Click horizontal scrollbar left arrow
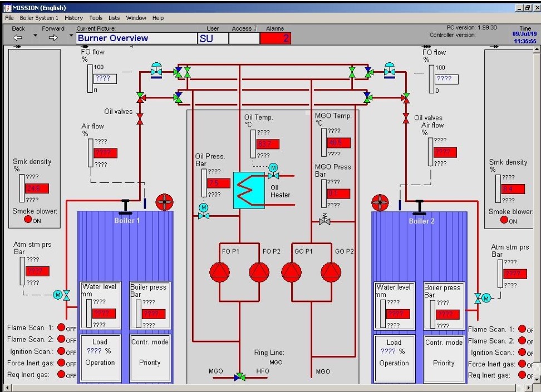Image resolution: width=541 pixels, height=392 pixels. [x=7, y=388]
